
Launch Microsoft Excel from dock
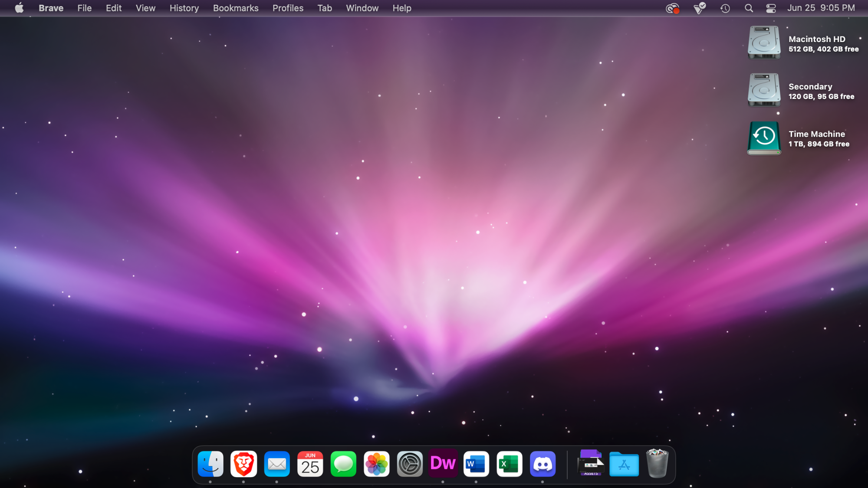(509, 464)
